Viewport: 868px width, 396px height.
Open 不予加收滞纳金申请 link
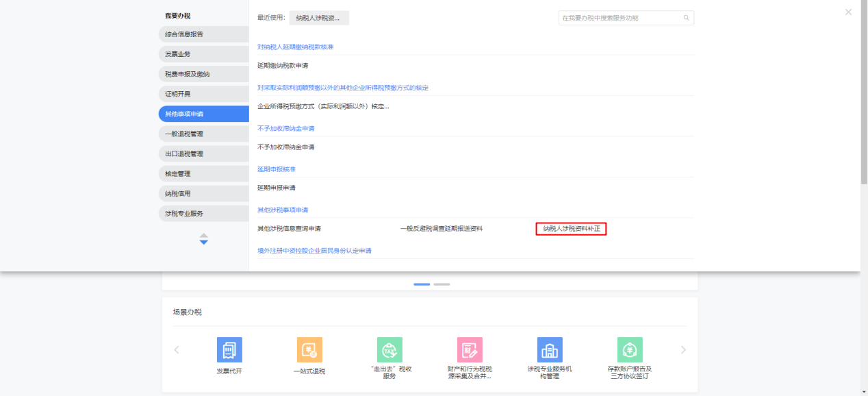285,147
